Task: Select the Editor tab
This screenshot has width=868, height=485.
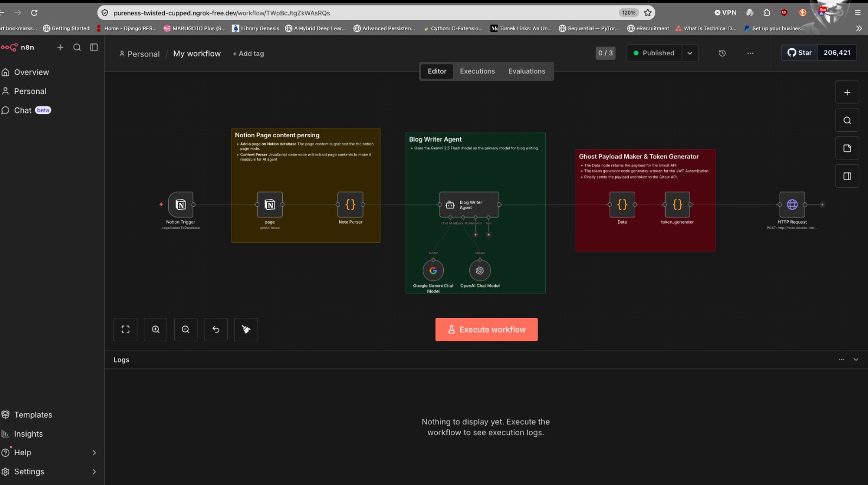Action: (x=437, y=71)
